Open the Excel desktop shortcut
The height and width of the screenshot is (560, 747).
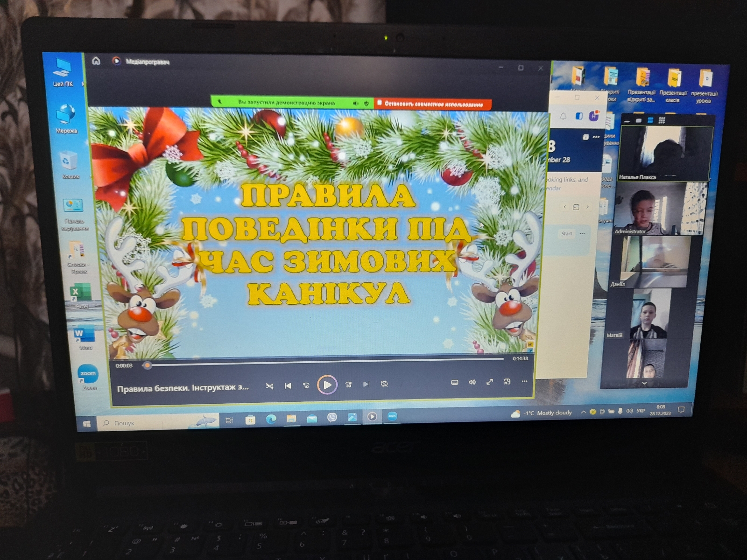[81, 296]
